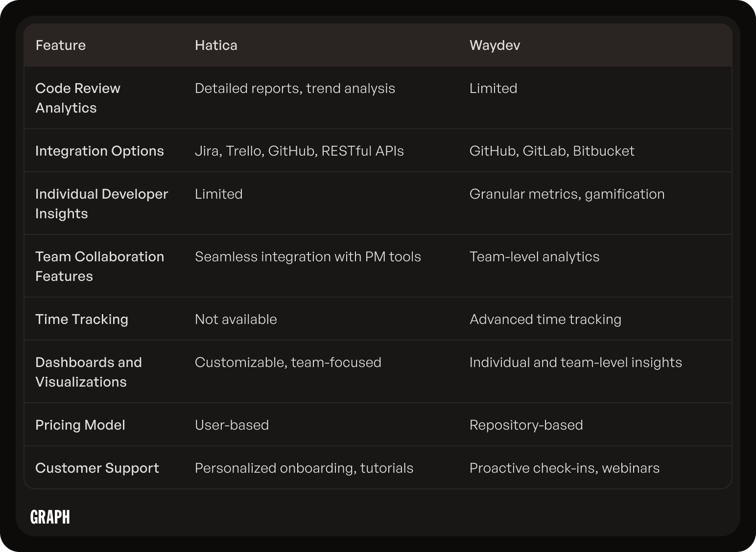Click the Customer Support row label

click(97, 468)
